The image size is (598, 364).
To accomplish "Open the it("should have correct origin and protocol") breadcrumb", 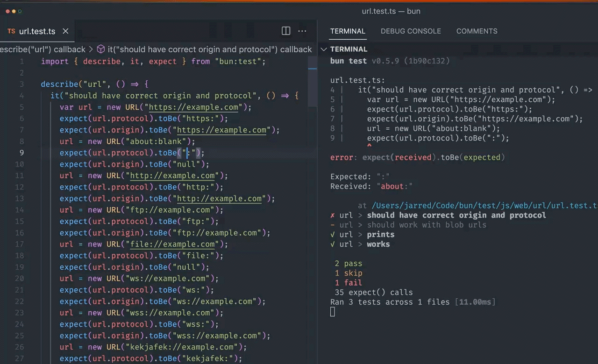I will click(209, 49).
